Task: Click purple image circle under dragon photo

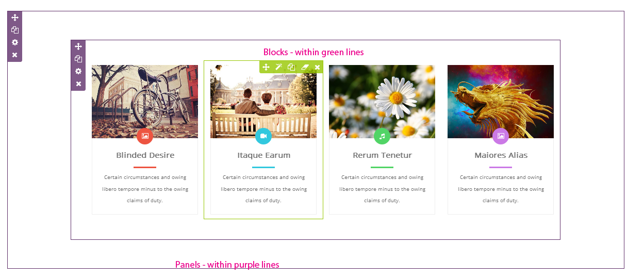Action: tap(501, 136)
